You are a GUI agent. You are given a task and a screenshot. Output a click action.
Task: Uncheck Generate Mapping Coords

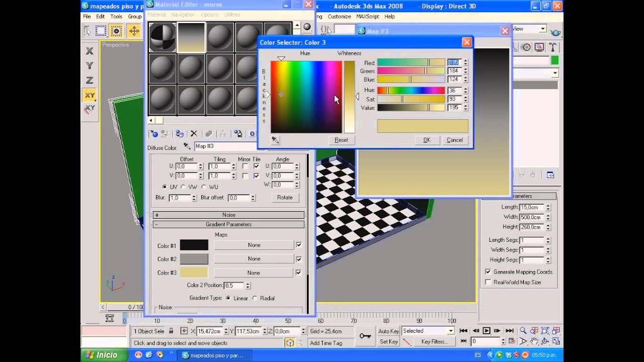click(488, 271)
